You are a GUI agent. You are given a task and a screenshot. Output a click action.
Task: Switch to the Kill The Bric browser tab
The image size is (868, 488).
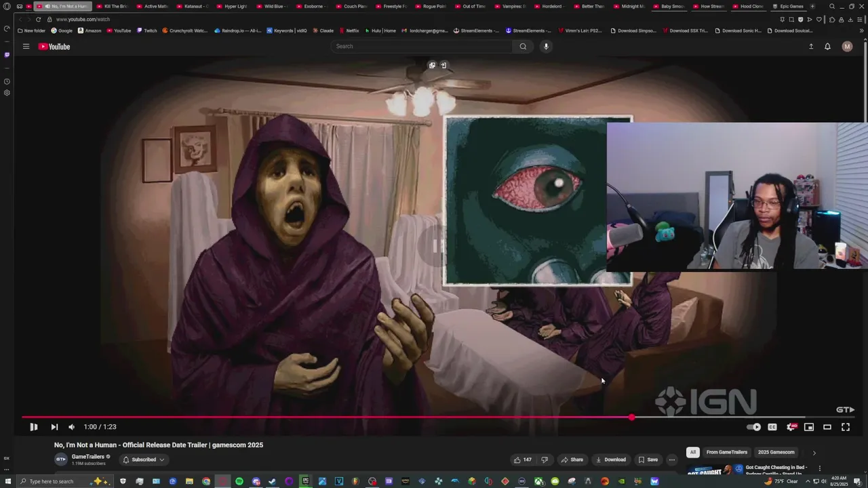click(111, 6)
